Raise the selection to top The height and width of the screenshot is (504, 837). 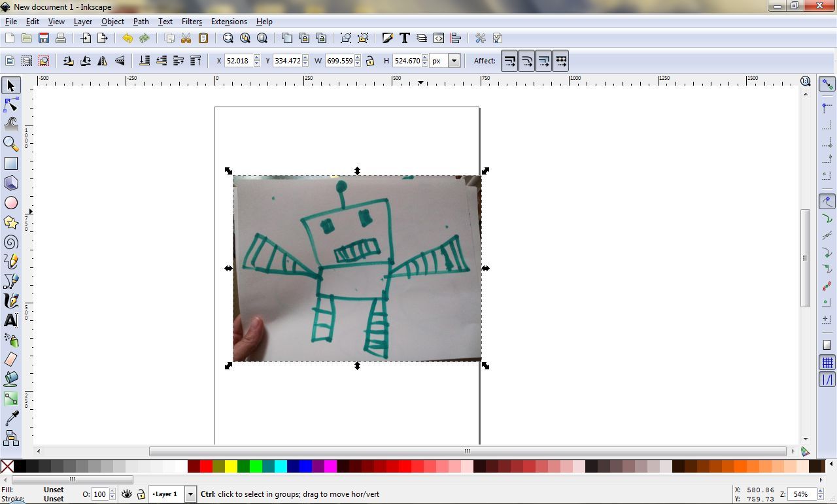[x=196, y=60]
